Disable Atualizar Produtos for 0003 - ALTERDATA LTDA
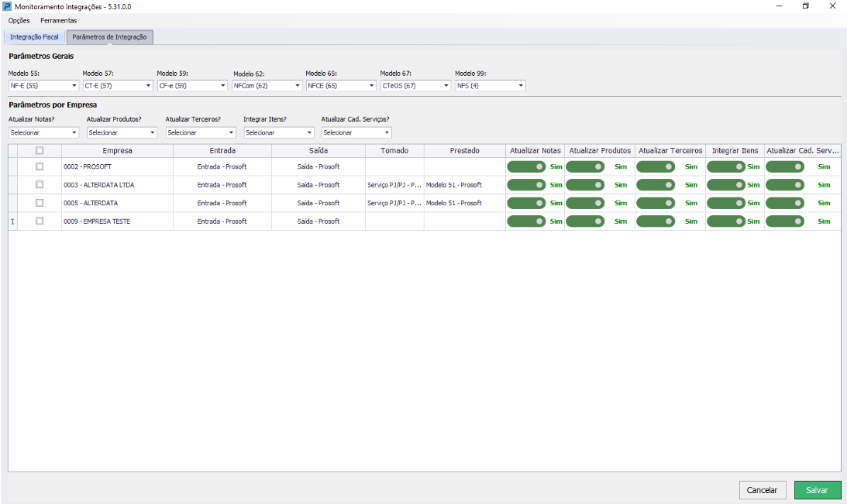The height and width of the screenshot is (504, 847). coord(585,185)
